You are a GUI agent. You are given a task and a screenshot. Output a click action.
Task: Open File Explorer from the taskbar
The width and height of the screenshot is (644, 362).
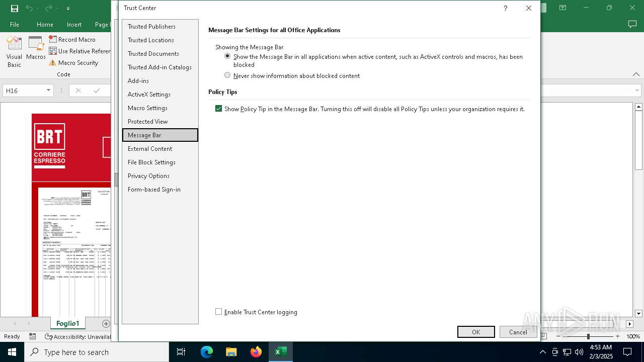click(x=231, y=352)
